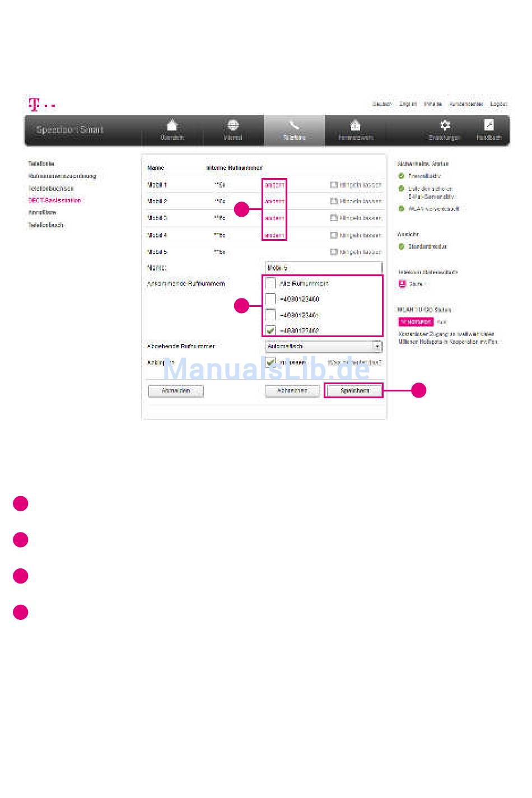The width and height of the screenshot is (532, 798).
Task: Check the Alle Rufnummern checkbox
Action: click(x=270, y=283)
